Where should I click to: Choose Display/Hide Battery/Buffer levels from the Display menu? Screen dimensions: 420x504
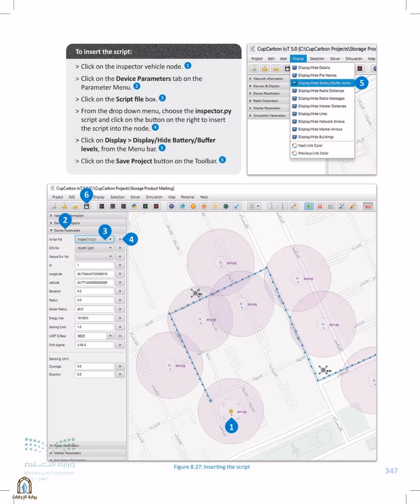322,83
